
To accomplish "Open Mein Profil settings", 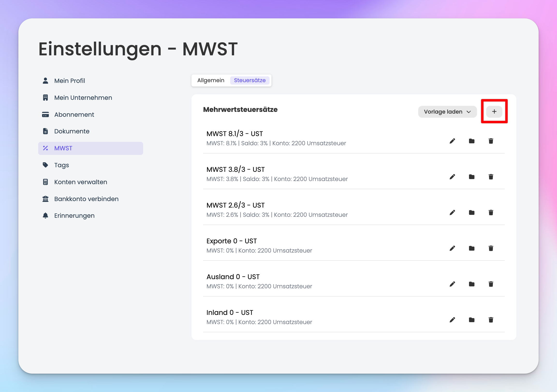I will click(69, 81).
